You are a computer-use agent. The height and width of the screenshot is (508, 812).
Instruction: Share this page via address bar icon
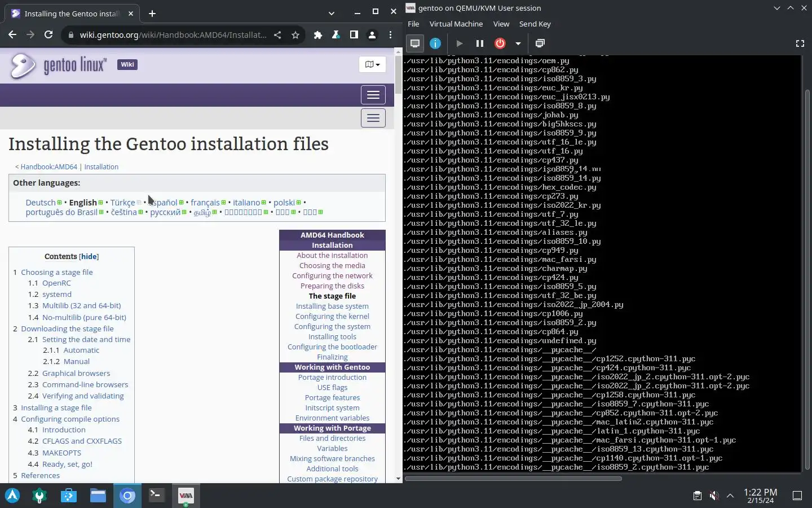(x=277, y=35)
